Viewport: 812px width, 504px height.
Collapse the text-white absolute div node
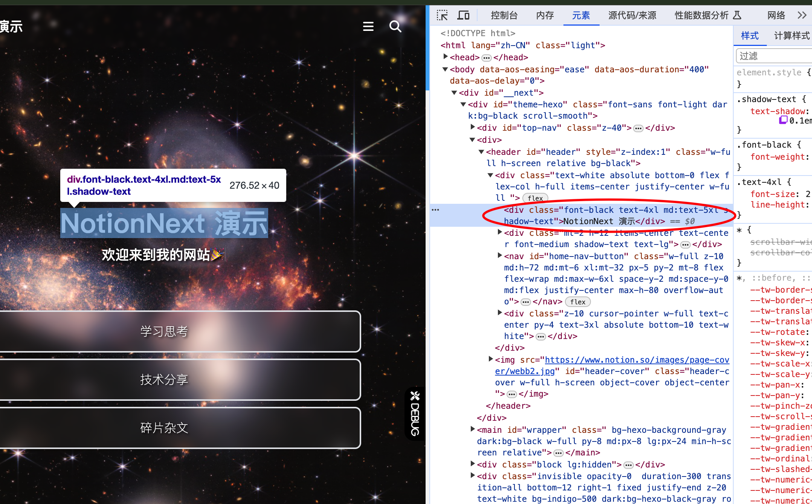coord(490,175)
